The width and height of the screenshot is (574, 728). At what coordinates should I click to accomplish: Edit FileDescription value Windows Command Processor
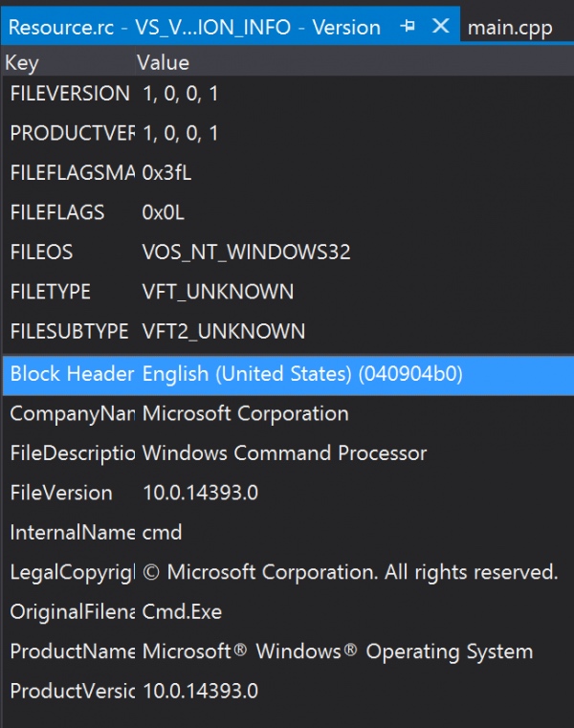tap(284, 453)
